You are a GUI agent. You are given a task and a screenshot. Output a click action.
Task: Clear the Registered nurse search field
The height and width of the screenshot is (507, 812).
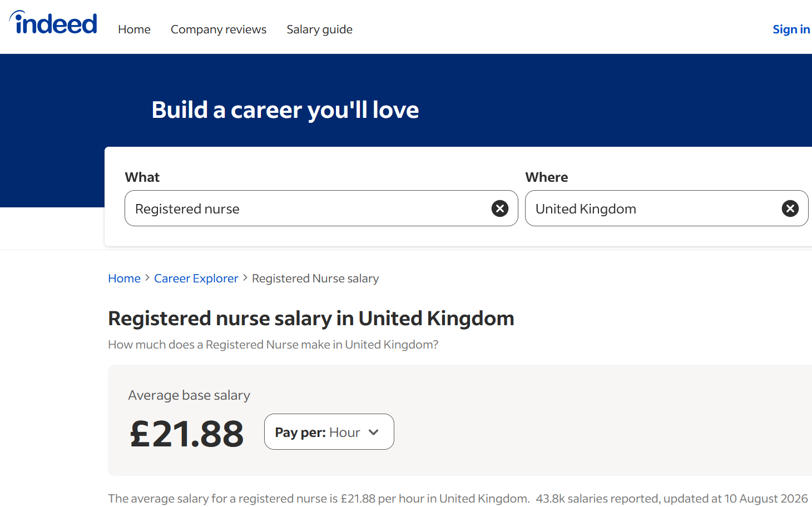coord(500,208)
